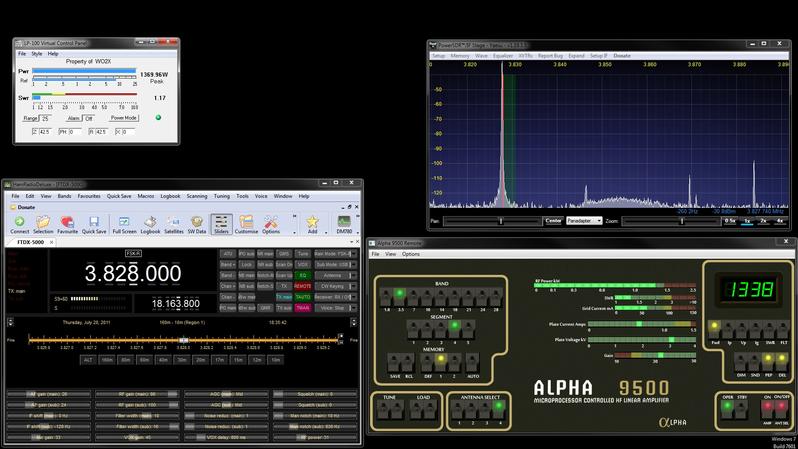
Task: Select the 20m band button
Action: point(201,360)
